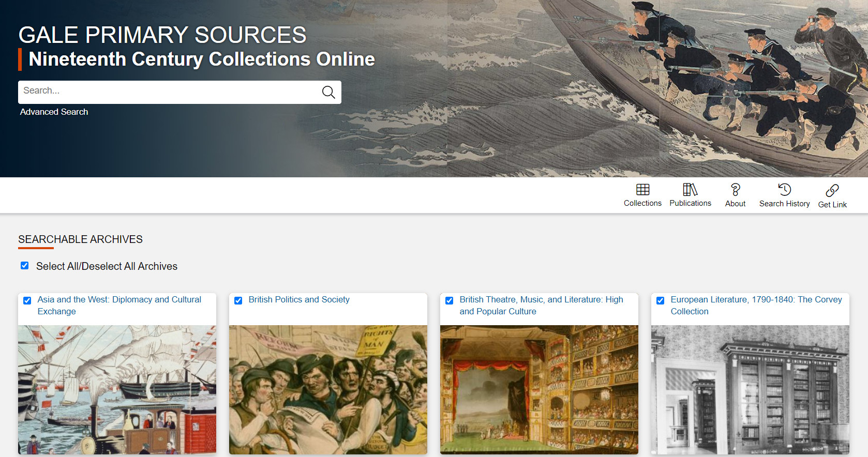The height and width of the screenshot is (457, 868).
Task: Open the Advanced Search link
Action: pos(54,112)
